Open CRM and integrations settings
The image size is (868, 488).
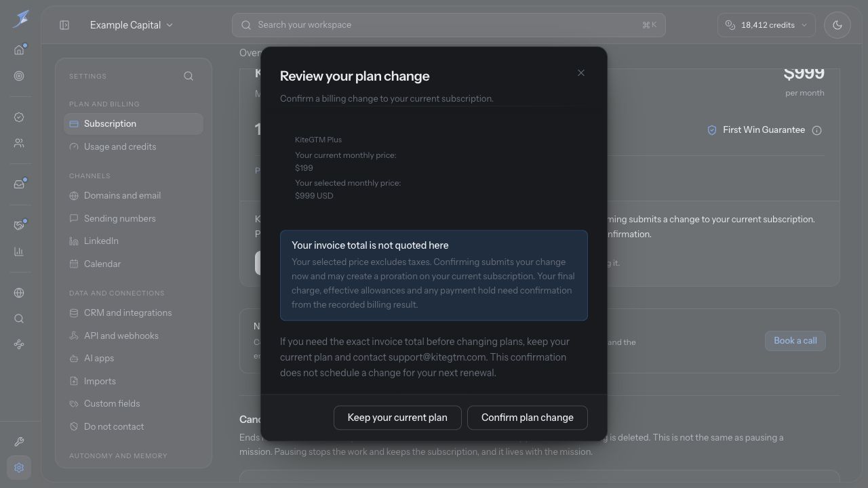pyautogui.click(x=134, y=312)
